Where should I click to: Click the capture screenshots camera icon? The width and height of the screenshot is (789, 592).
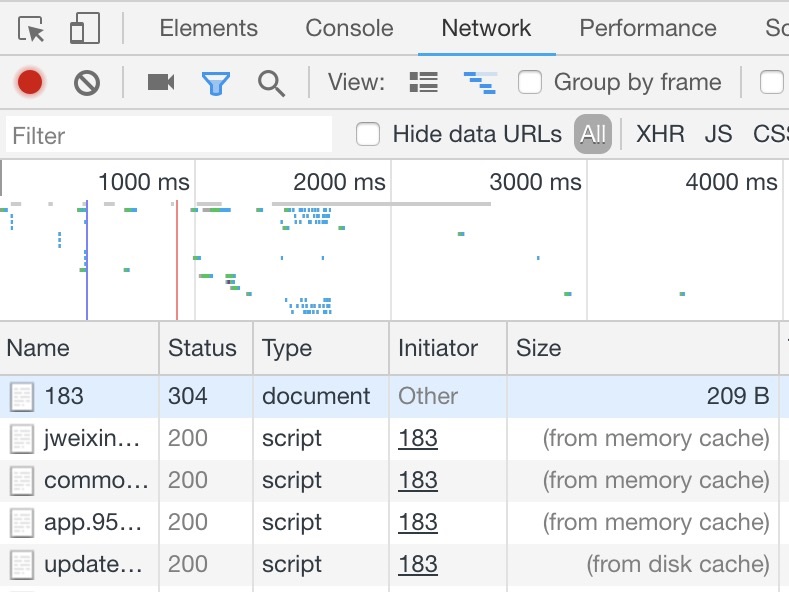click(x=161, y=82)
